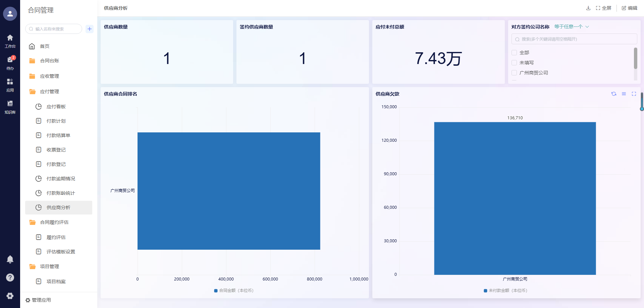Image resolution: width=644 pixels, height=308 pixels.
Task: Toggle 合同金额 (本位币) legend swatch
Action: point(216,291)
